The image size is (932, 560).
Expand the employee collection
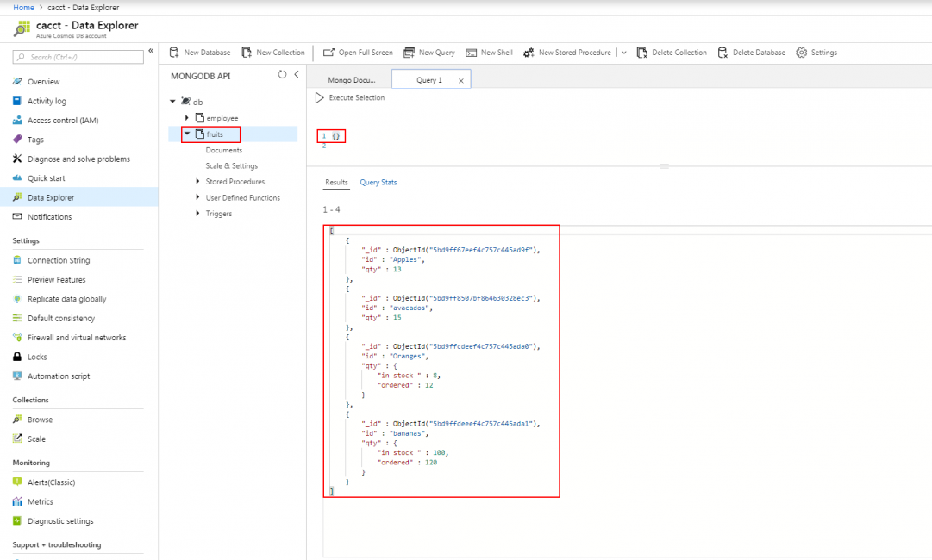[187, 117]
